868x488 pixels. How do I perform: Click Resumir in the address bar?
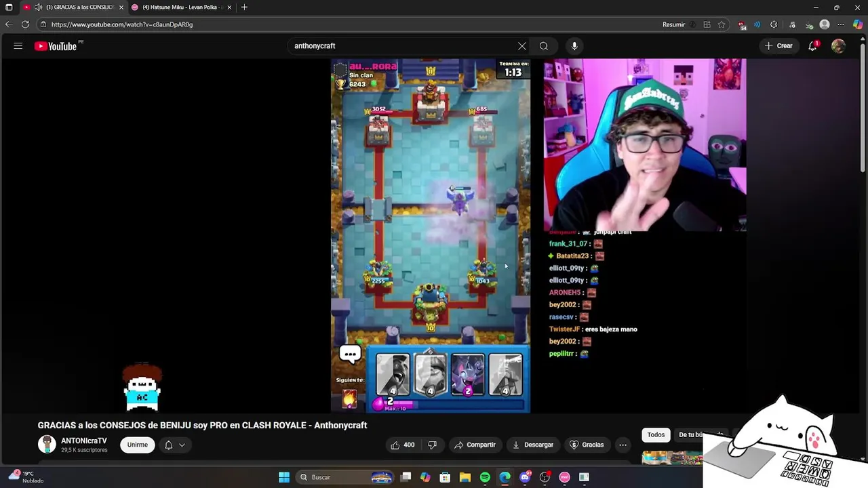673,24
